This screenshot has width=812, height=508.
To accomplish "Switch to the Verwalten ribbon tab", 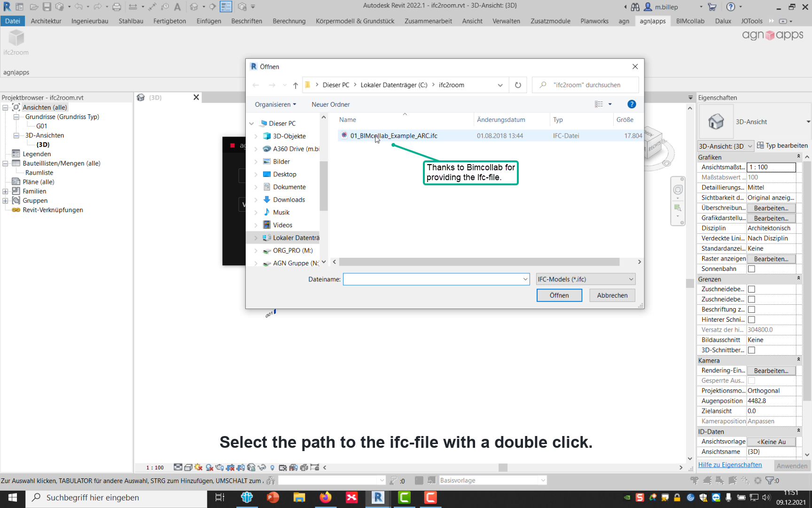I will click(506, 21).
